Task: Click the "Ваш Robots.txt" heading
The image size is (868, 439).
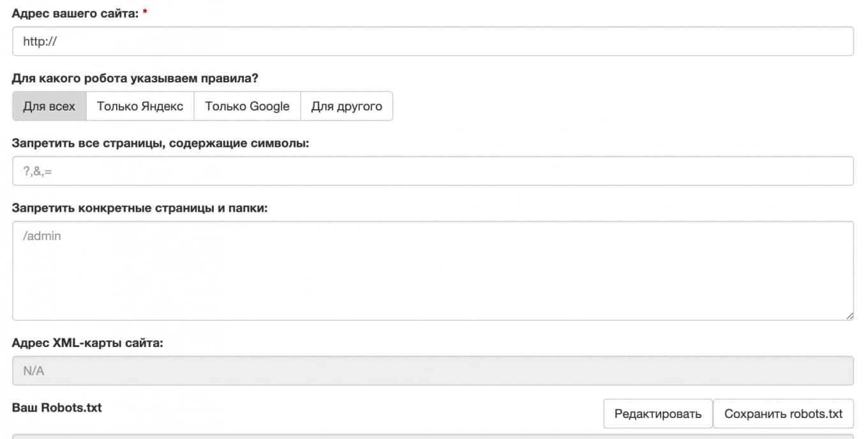Action: pos(57,408)
